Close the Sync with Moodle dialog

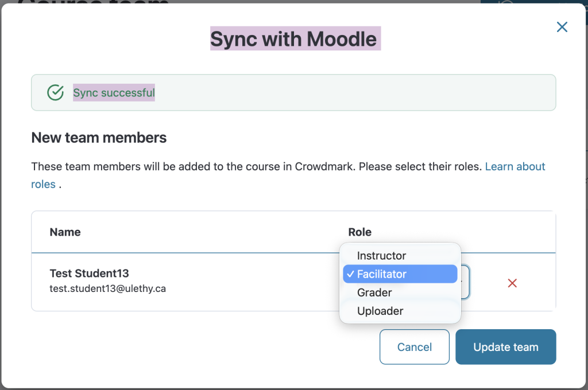(562, 27)
